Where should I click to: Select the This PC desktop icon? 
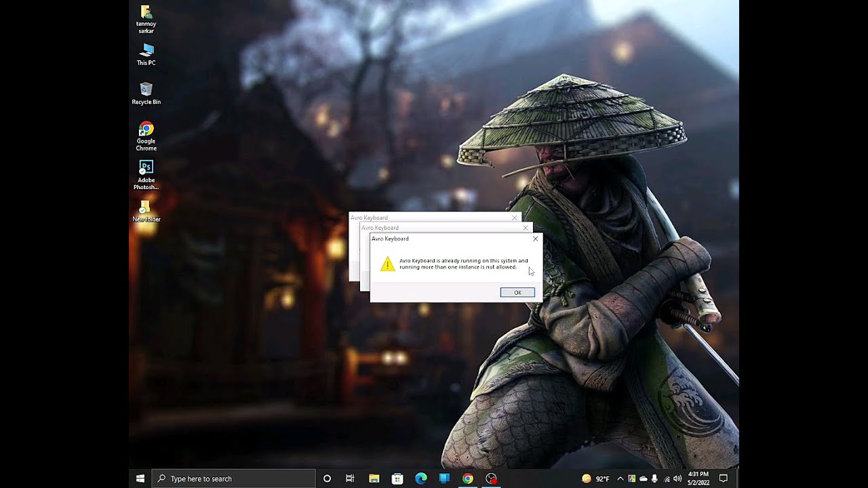click(146, 55)
